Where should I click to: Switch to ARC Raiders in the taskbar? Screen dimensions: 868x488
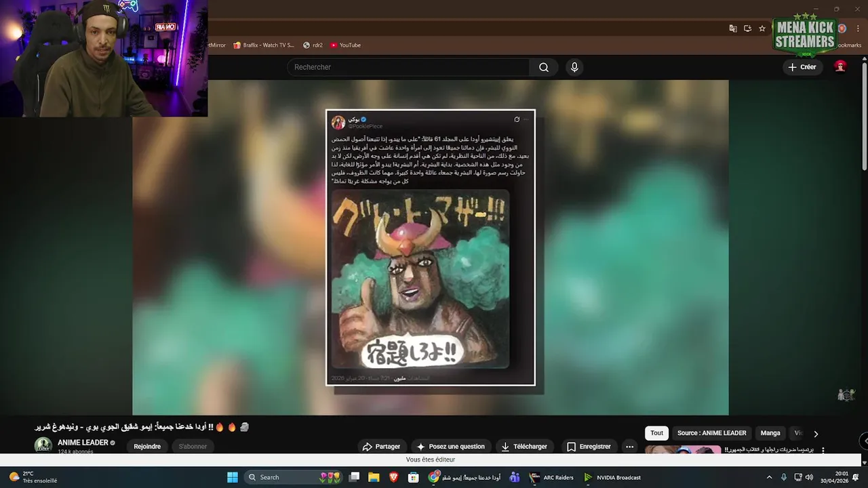click(552, 477)
